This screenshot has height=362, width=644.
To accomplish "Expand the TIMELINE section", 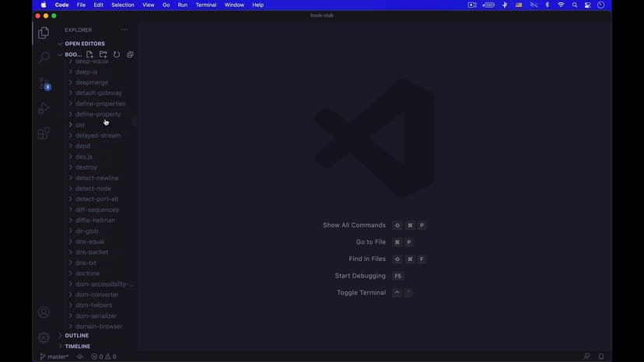I will coord(77,346).
